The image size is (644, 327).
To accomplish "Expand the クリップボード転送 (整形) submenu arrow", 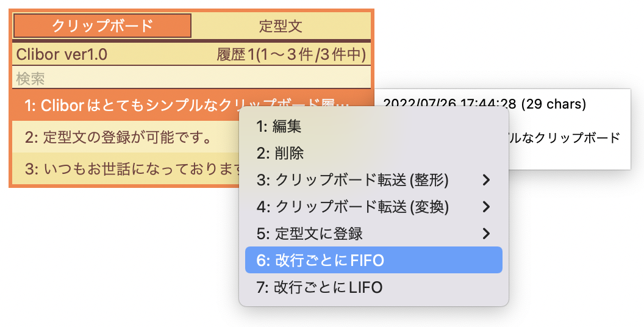I will click(x=486, y=180).
